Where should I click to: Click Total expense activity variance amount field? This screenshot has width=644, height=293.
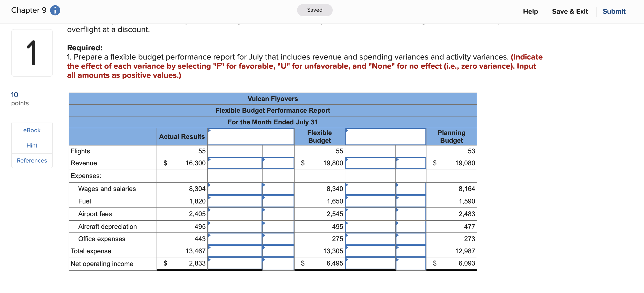[370, 251]
